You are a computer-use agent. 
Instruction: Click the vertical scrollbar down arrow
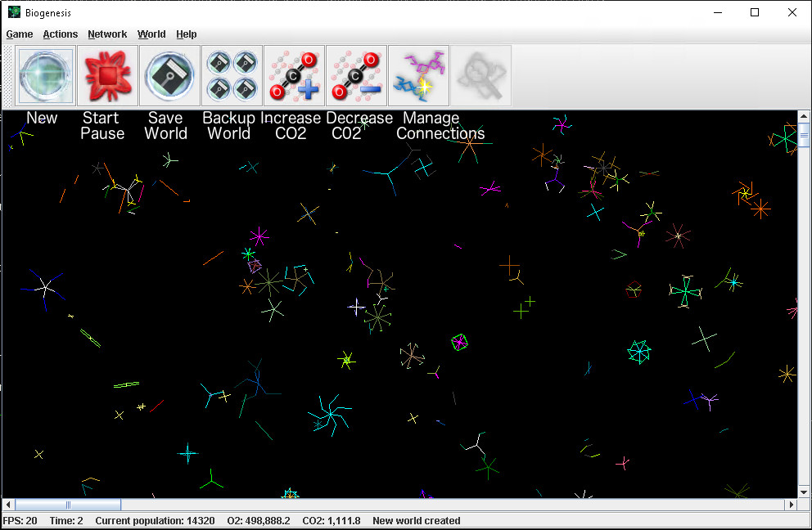pos(805,492)
